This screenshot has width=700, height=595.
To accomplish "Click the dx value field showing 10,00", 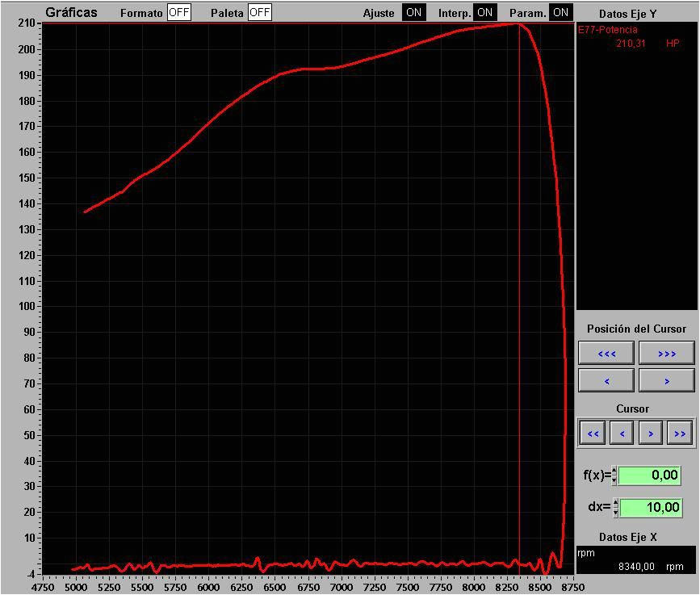I will point(649,508).
